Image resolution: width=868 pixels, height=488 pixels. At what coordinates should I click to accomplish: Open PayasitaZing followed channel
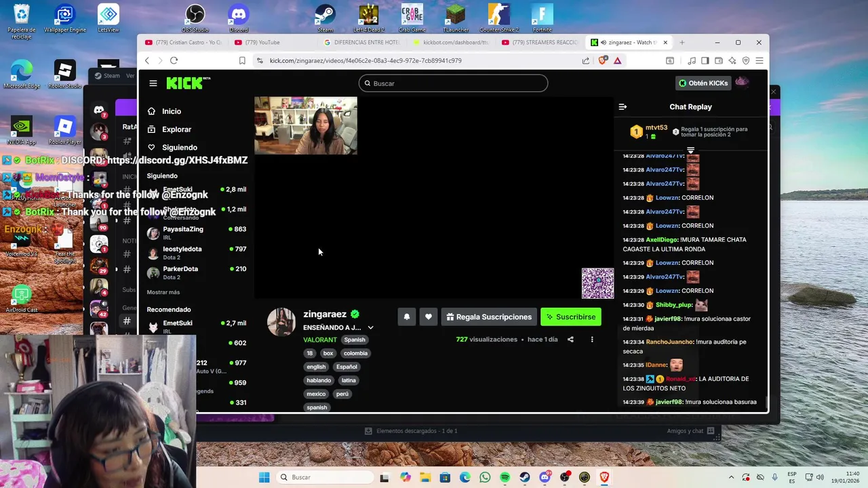click(197, 232)
